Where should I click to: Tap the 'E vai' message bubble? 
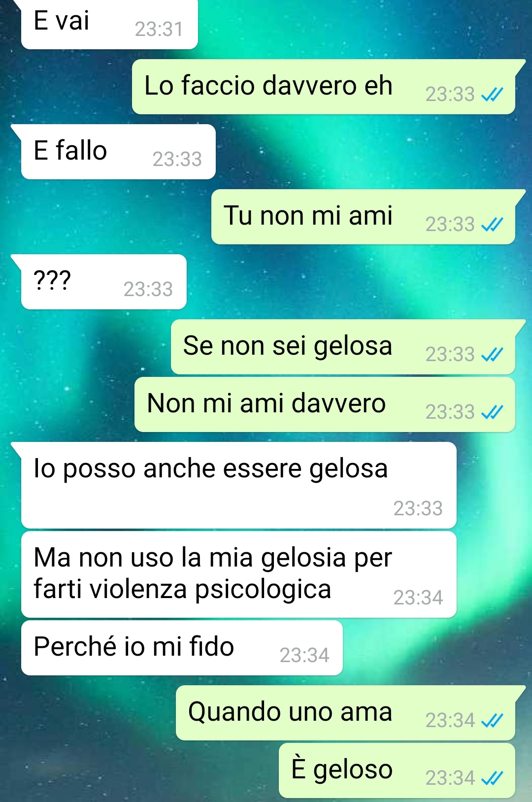[109, 24]
